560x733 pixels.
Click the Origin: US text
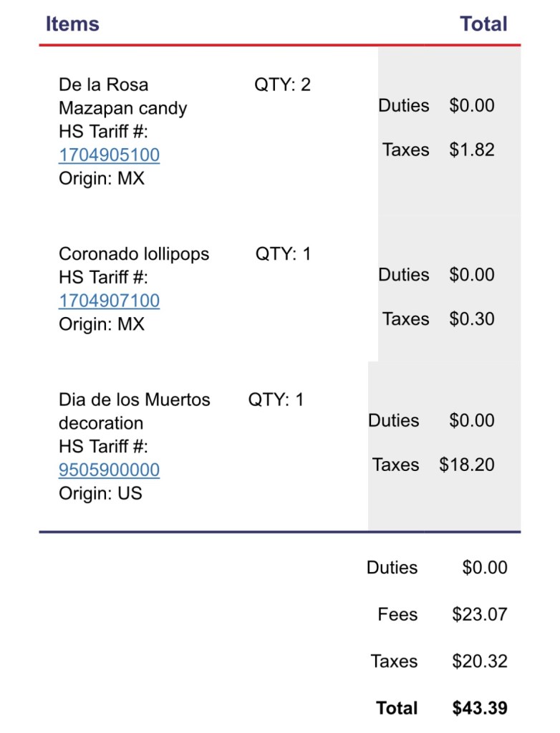pyautogui.click(x=100, y=493)
